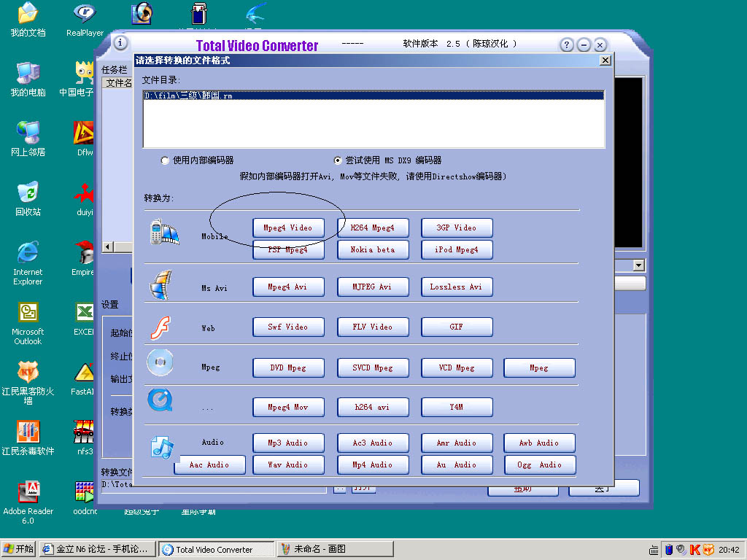Open Network Neighborhood desktop icon
Image resolution: width=747 pixels, height=560 pixels.
pos(28,139)
